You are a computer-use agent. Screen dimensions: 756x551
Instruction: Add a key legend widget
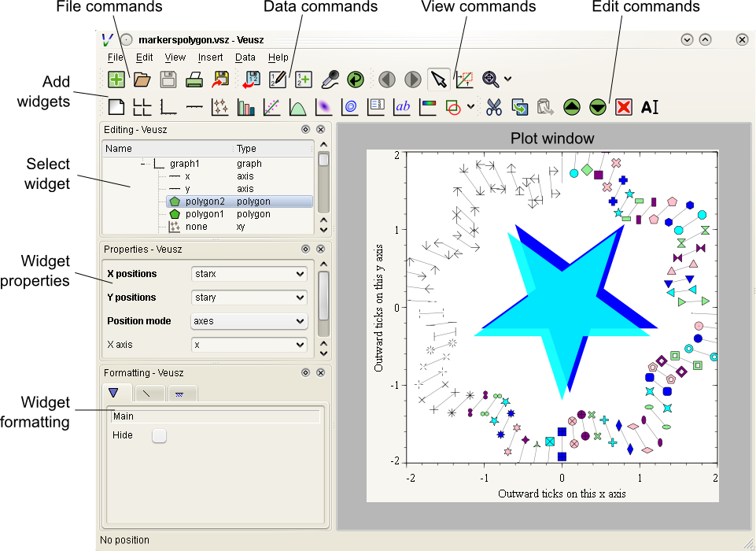[376, 107]
